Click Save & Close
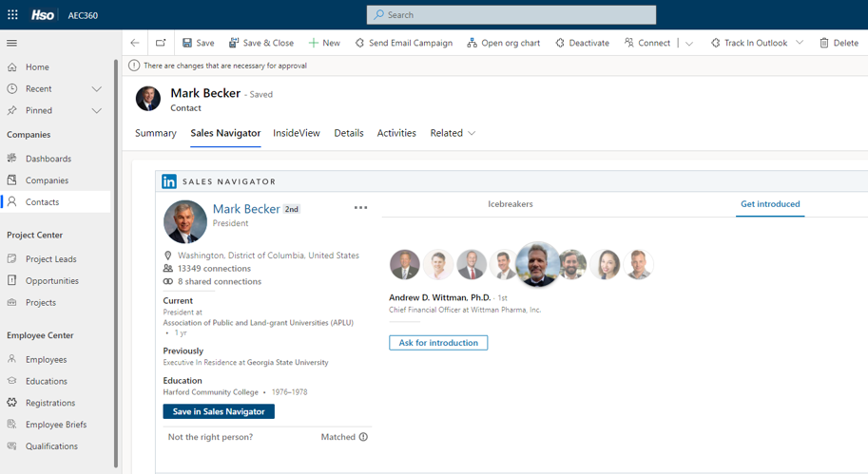868x474 pixels. click(261, 43)
